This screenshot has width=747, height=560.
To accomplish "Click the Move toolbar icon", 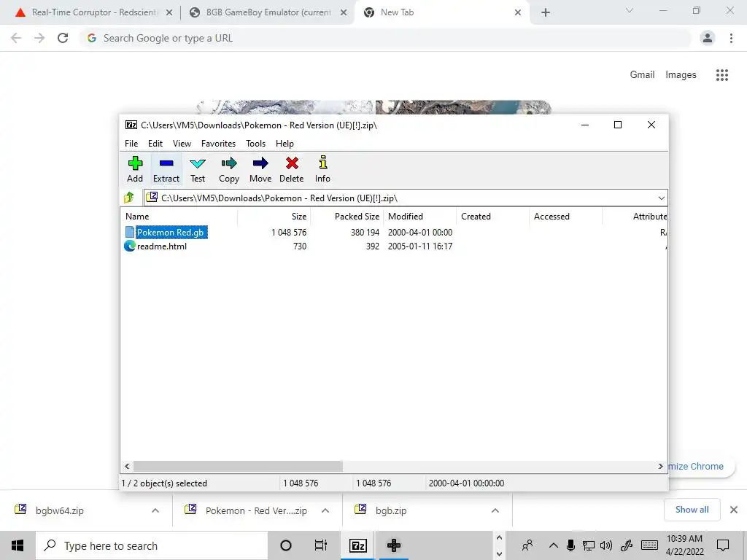I will (260, 169).
